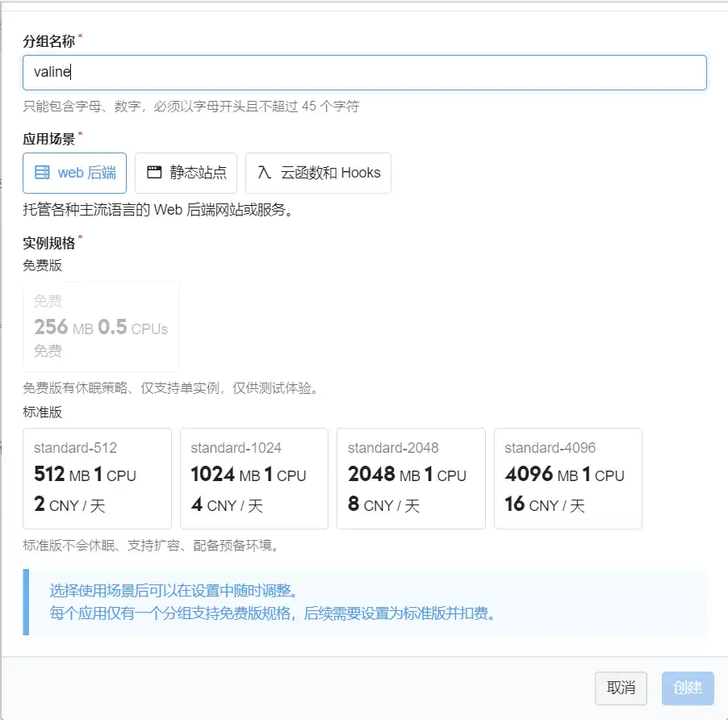The height and width of the screenshot is (720, 728).
Task: Click the blue info notice about 免费版规格
Action: 364,602
